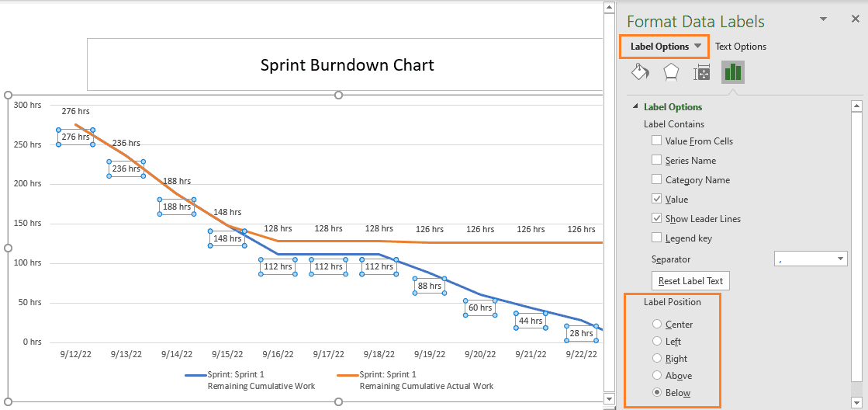Click the Remaining Cumulative Work legend entry
868x410 pixels.
pyautogui.click(x=251, y=380)
